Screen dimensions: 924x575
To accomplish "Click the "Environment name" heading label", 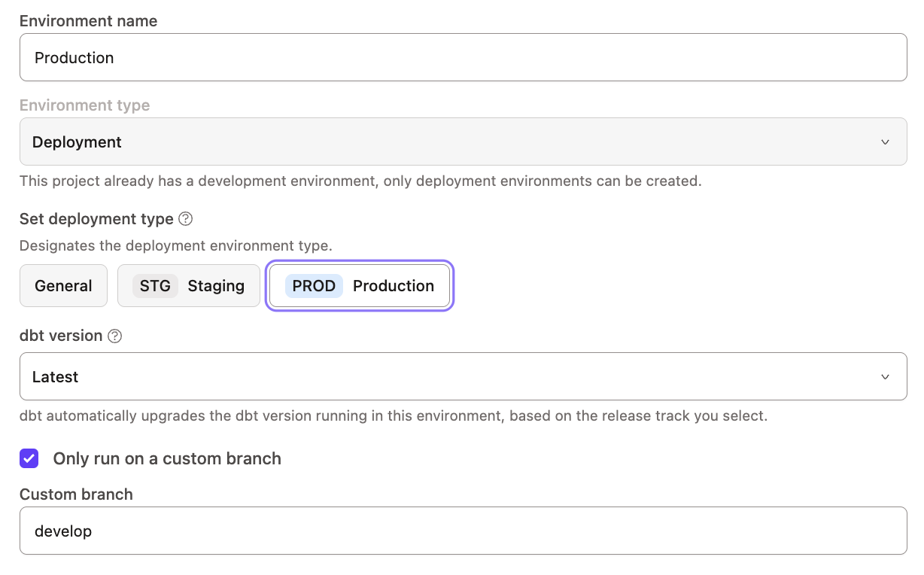I will click(x=88, y=20).
